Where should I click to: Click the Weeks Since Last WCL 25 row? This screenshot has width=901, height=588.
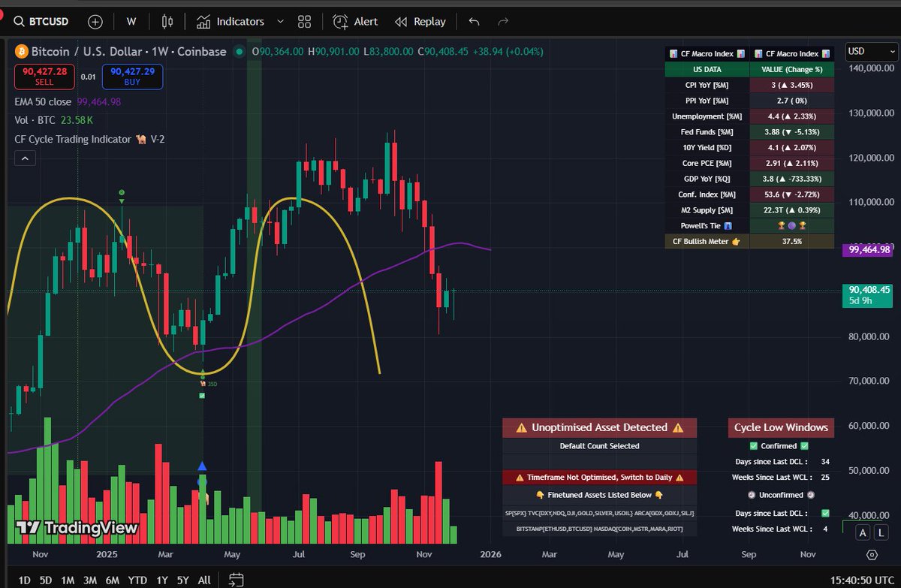781,478
